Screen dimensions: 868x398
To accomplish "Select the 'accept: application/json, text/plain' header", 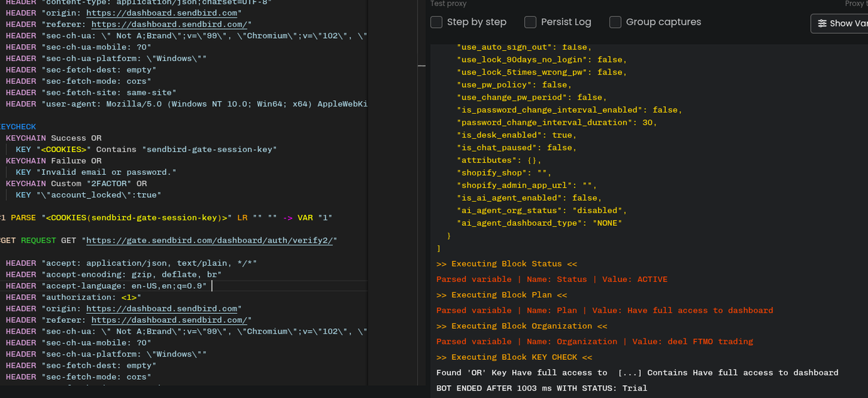I will 132,263.
